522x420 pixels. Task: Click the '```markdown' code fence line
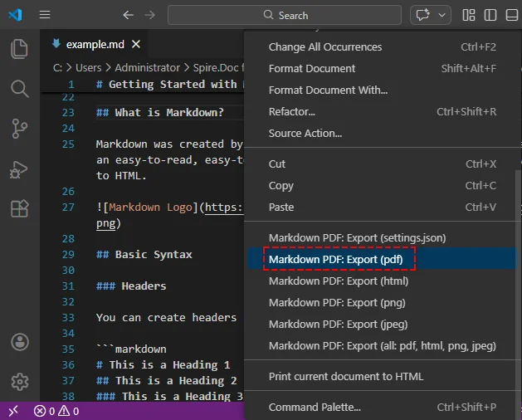(x=131, y=349)
